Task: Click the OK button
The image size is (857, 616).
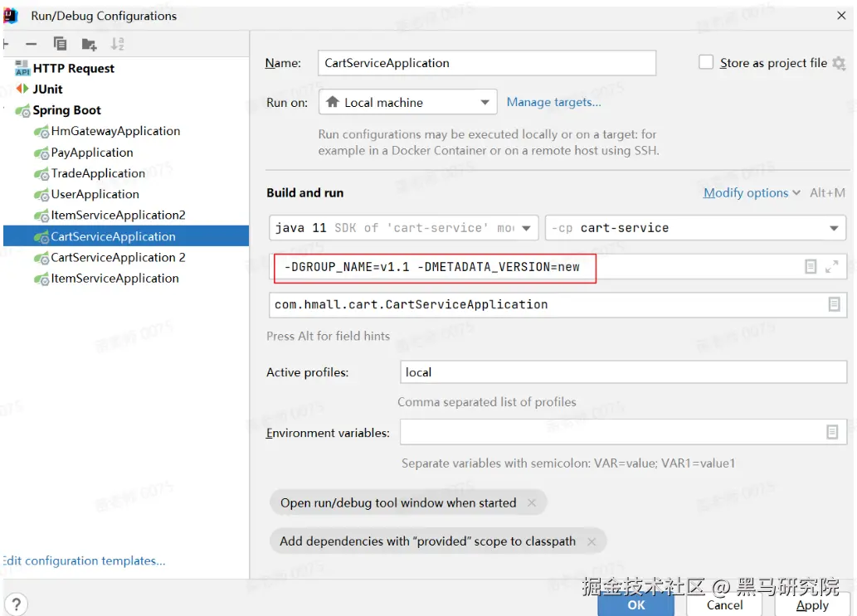Action: coord(635,604)
